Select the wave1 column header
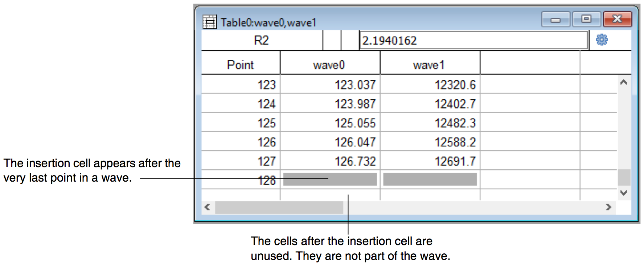This screenshot has width=644, height=265. coord(429,65)
